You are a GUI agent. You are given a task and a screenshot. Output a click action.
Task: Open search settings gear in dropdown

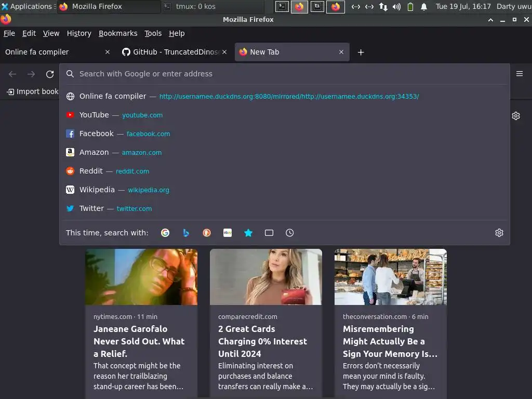(499, 233)
